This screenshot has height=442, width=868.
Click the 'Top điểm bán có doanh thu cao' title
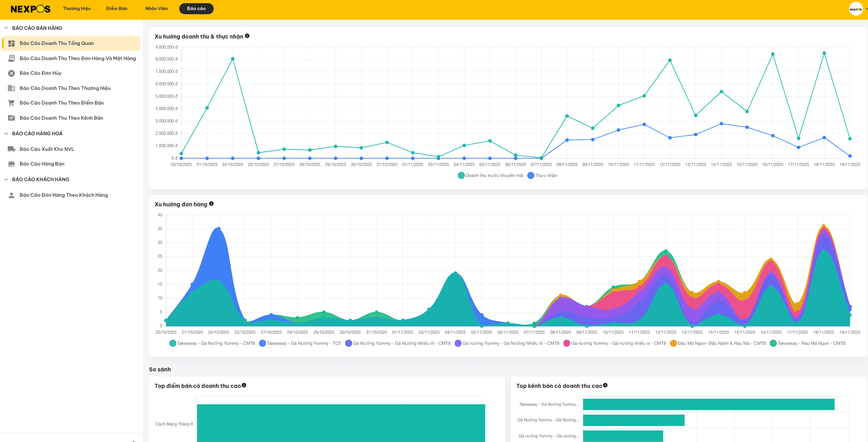click(198, 386)
